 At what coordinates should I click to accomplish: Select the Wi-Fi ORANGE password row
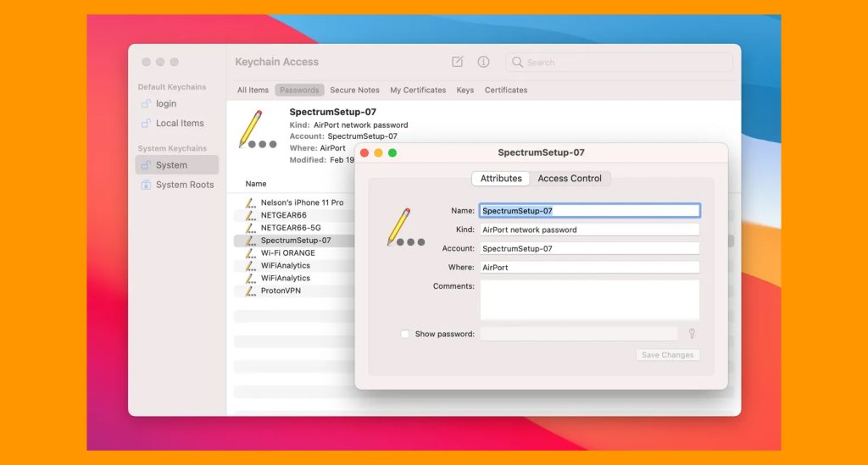coord(294,252)
